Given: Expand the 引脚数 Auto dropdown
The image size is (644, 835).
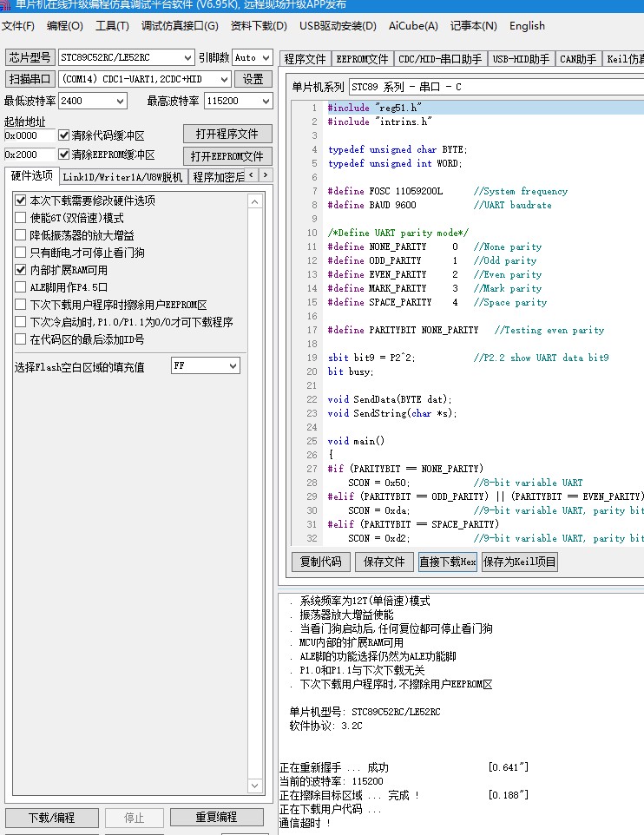Looking at the screenshot, I should [266, 57].
